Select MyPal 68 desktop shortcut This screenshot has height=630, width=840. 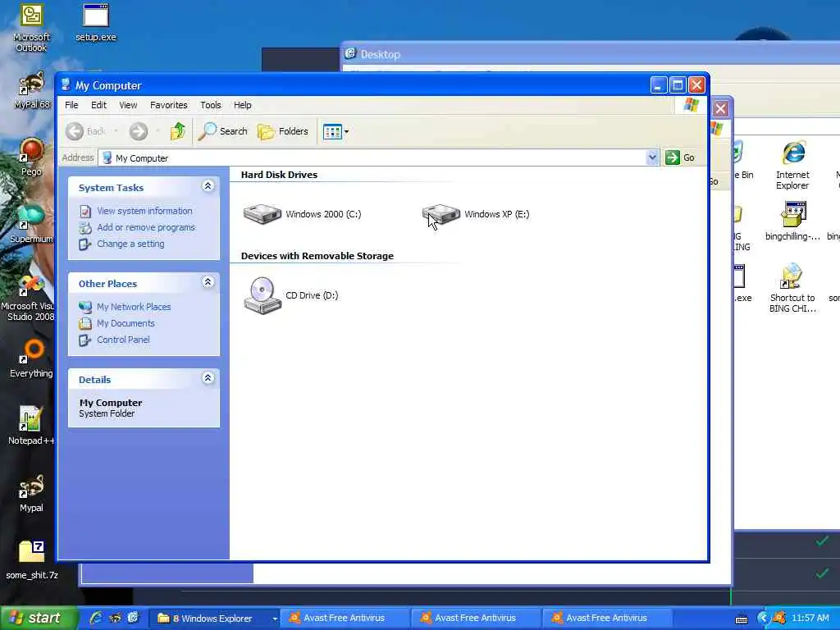pos(31,90)
